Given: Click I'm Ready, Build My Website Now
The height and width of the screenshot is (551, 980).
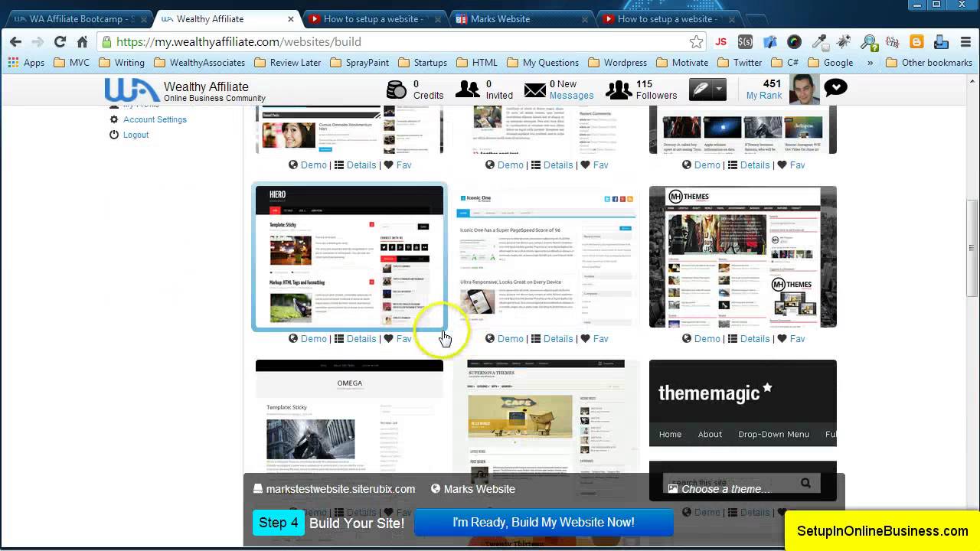Looking at the screenshot, I should point(544,522).
